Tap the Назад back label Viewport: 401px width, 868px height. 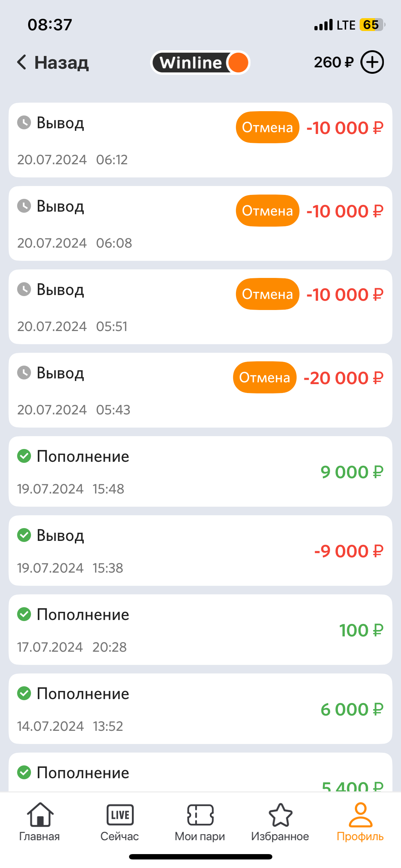tap(61, 63)
